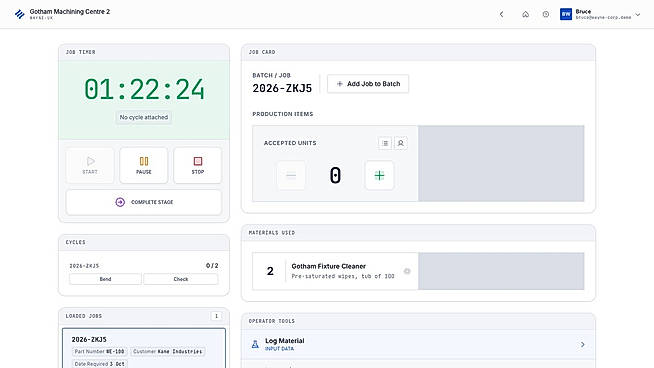The image size is (654, 368).
Task: Click the 2026-ZKJ5 label in Cycles panel
Action: 84,266
